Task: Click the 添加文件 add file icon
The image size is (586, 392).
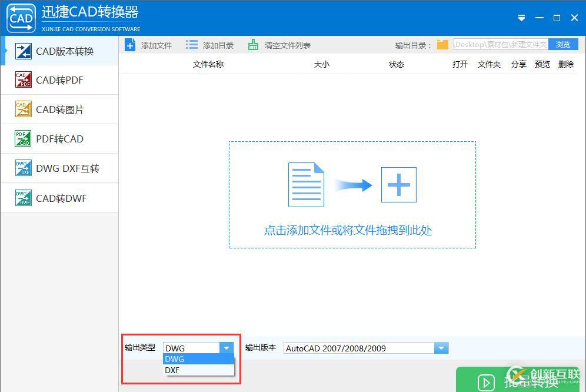Action: [130, 44]
